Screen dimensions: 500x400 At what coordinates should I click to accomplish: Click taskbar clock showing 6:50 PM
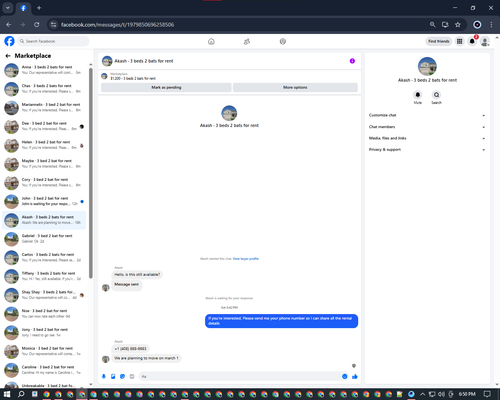(467, 394)
